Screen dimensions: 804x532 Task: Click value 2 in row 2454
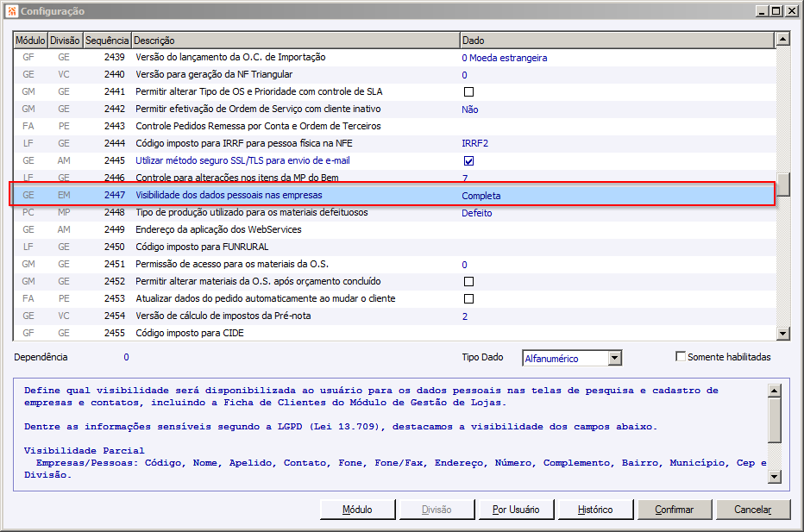pyautogui.click(x=465, y=316)
